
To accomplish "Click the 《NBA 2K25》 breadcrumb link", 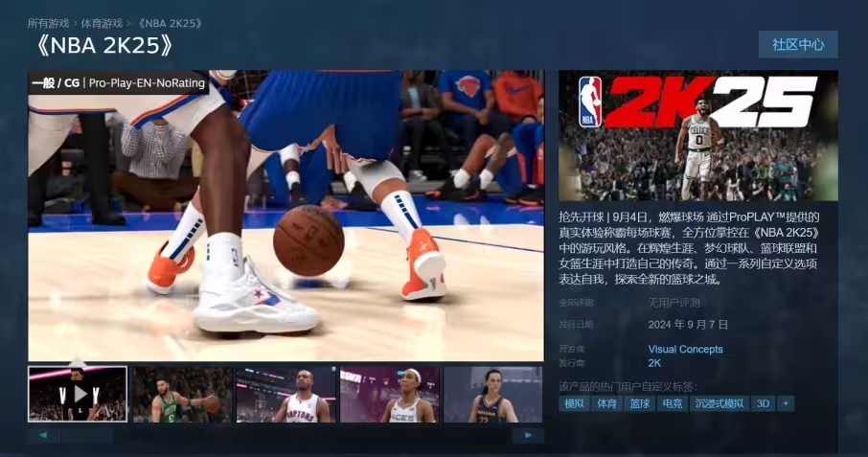I will pyautogui.click(x=170, y=23).
